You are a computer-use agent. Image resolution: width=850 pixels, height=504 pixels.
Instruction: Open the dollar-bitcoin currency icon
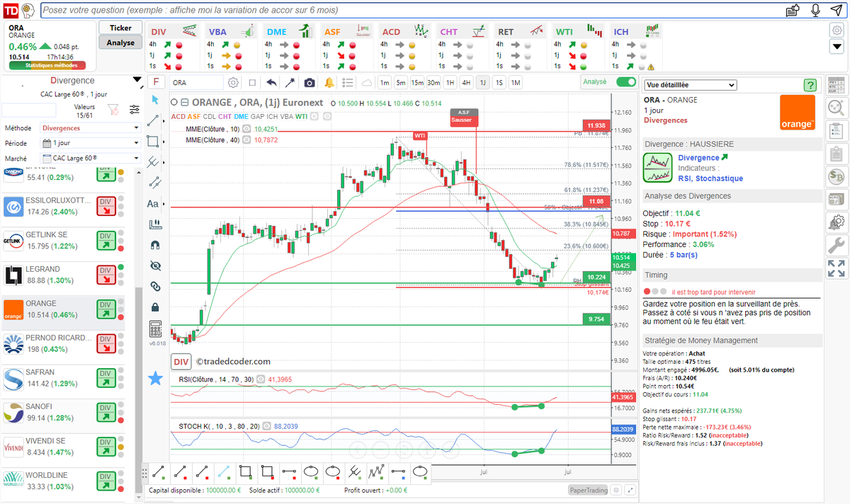(x=836, y=176)
